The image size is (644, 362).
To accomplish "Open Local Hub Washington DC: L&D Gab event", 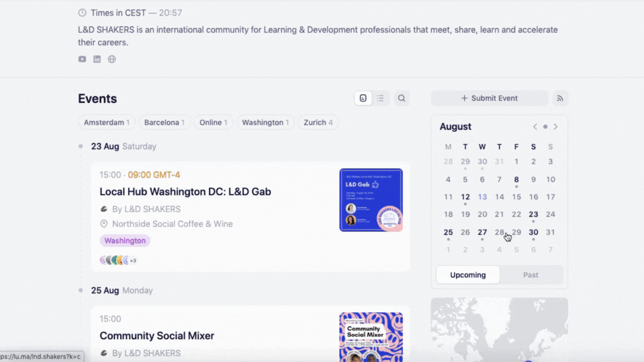I will (x=185, y=192).
